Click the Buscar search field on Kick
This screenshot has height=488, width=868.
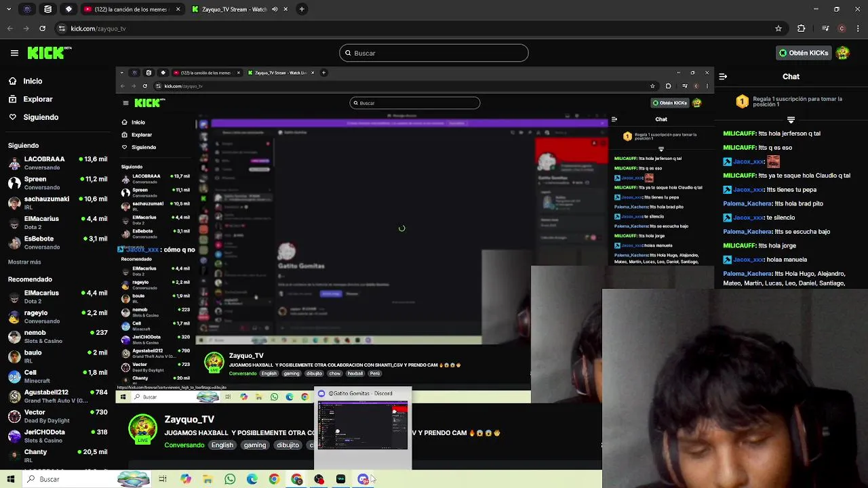click(434, 53)
